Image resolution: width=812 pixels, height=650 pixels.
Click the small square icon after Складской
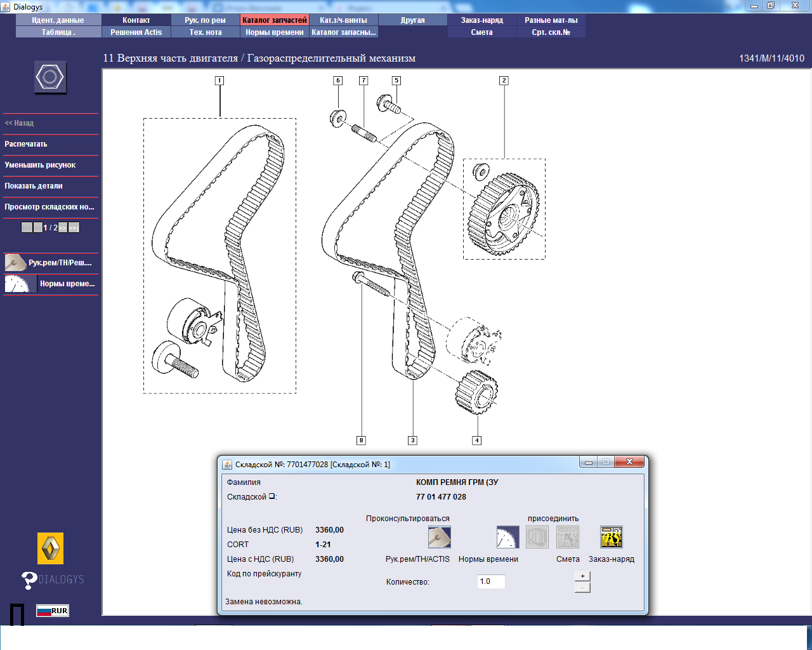pyautogui.click(x=272, y=496)
